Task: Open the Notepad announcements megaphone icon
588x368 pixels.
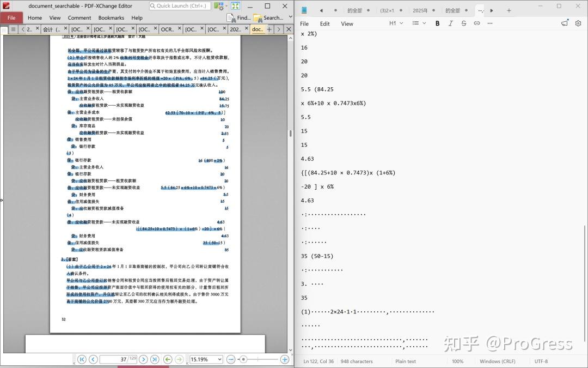Action: tap(565, 23)
